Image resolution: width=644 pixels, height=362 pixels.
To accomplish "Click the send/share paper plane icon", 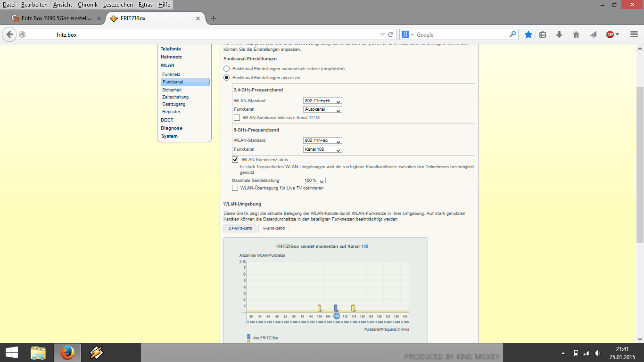I will click(593, 34).
